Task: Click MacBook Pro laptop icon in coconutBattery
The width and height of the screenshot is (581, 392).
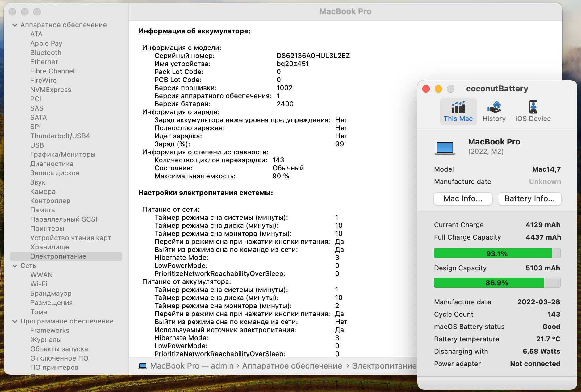Action: pos(445,148)
